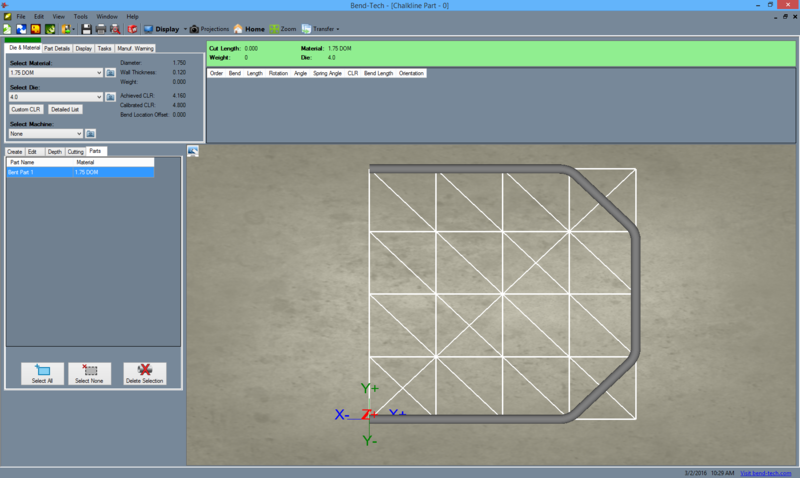Click the Home view button
The image size is (800, 478).
[249, 29]
